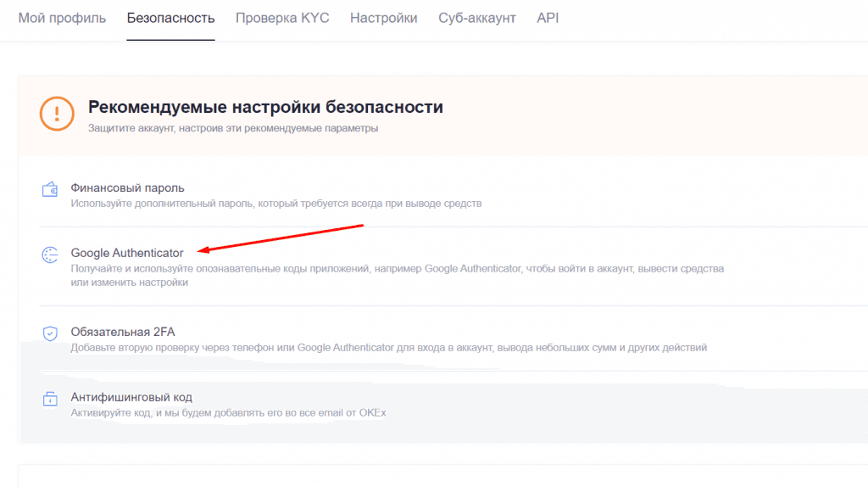The width and height of the screenshot is (868, 487).
Task: Click description starting with Активируйте код
Action: tap(228, 412)
